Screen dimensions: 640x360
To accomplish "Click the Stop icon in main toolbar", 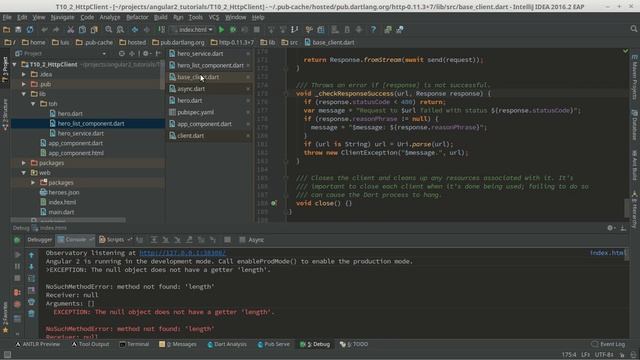I will tap(257, 29).
